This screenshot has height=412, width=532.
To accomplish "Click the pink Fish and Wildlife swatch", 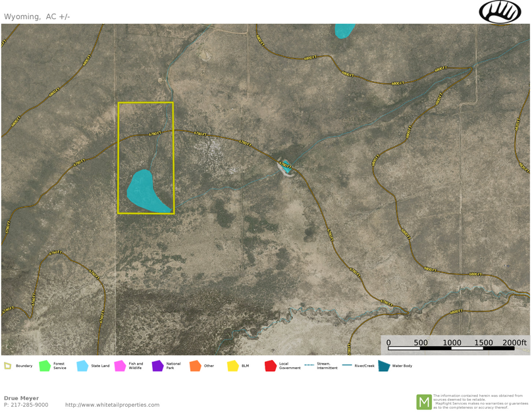I will [120, 366].
